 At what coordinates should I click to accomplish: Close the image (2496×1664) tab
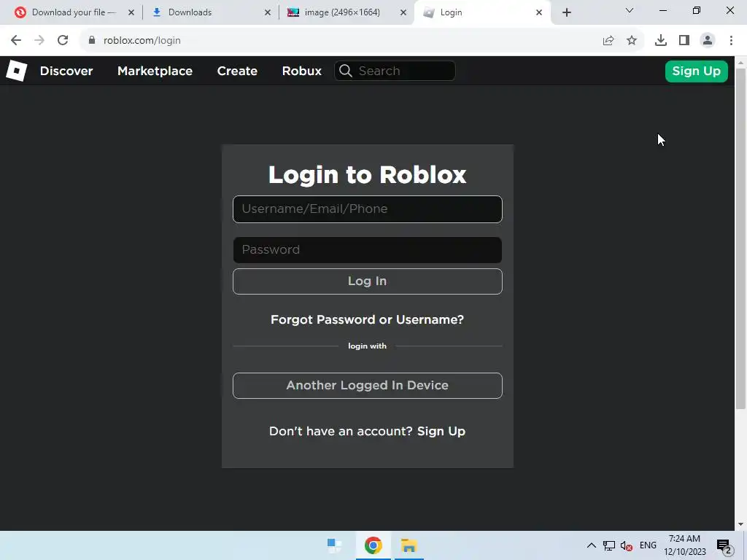pyautogui.click(x=403, y=12)
